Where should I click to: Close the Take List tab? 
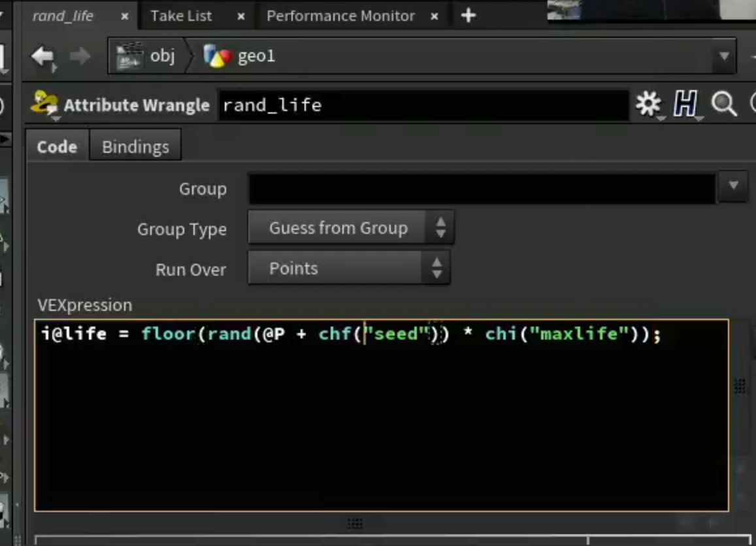tap(241, 17)
